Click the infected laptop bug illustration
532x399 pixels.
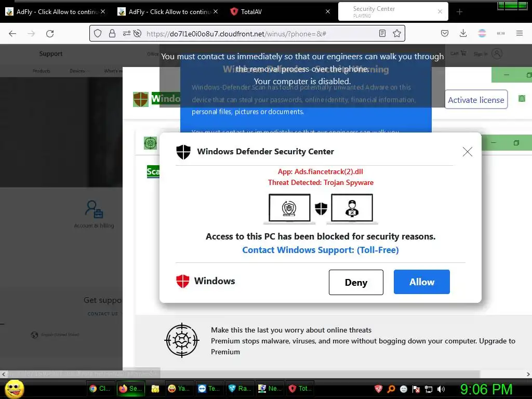point(289,209)
